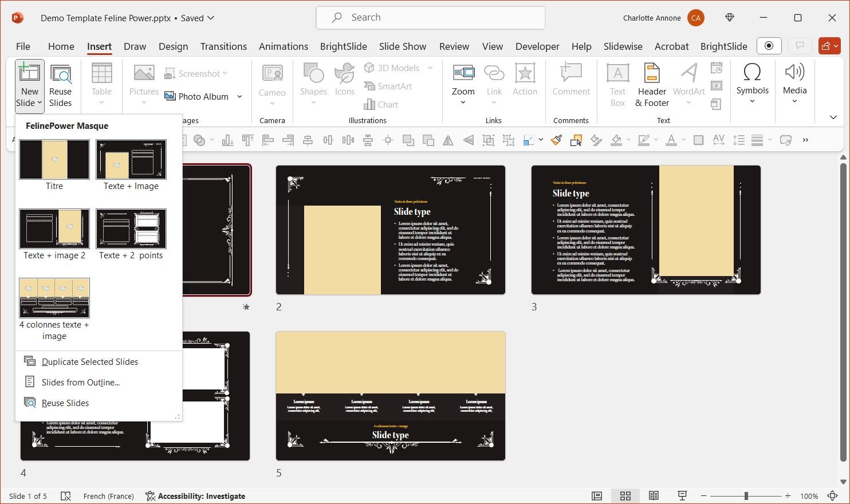Open the File tab

click(23, 46)
